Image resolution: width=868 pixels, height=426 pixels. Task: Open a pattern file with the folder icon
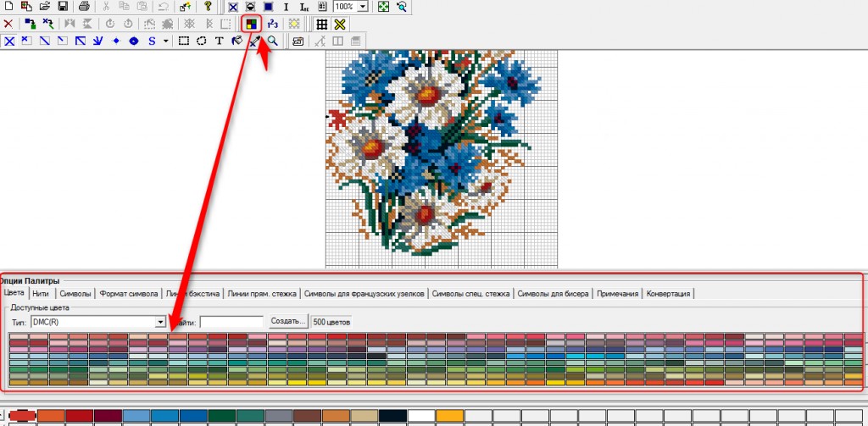(x=44, y=7)
